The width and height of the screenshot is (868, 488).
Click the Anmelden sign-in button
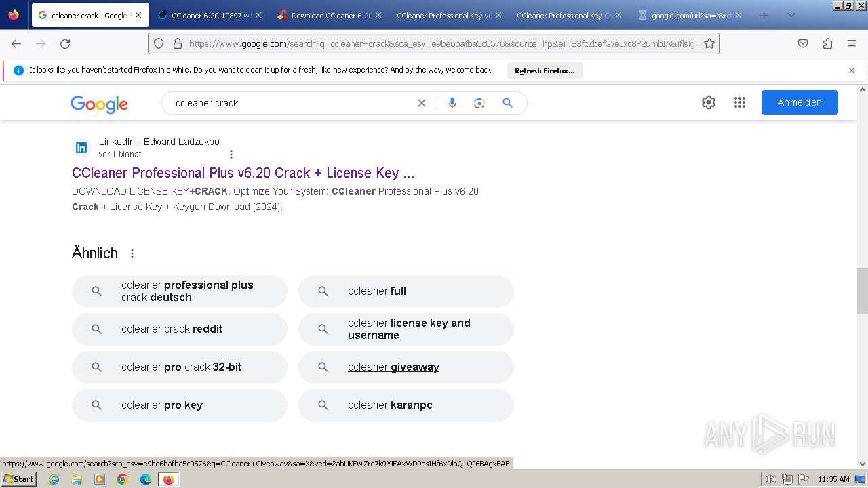pos(800,102)
